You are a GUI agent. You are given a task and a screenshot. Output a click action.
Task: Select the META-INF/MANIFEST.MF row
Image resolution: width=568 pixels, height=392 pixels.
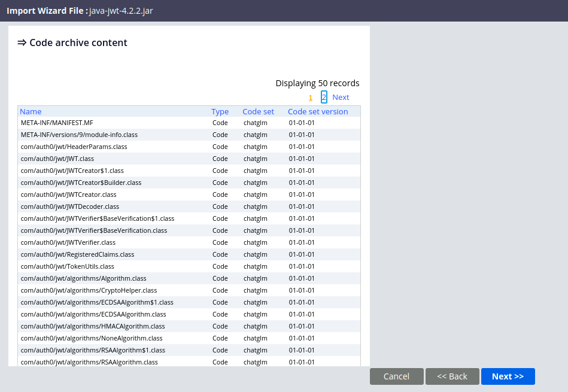pyautogui.click(x=57, y=123)
